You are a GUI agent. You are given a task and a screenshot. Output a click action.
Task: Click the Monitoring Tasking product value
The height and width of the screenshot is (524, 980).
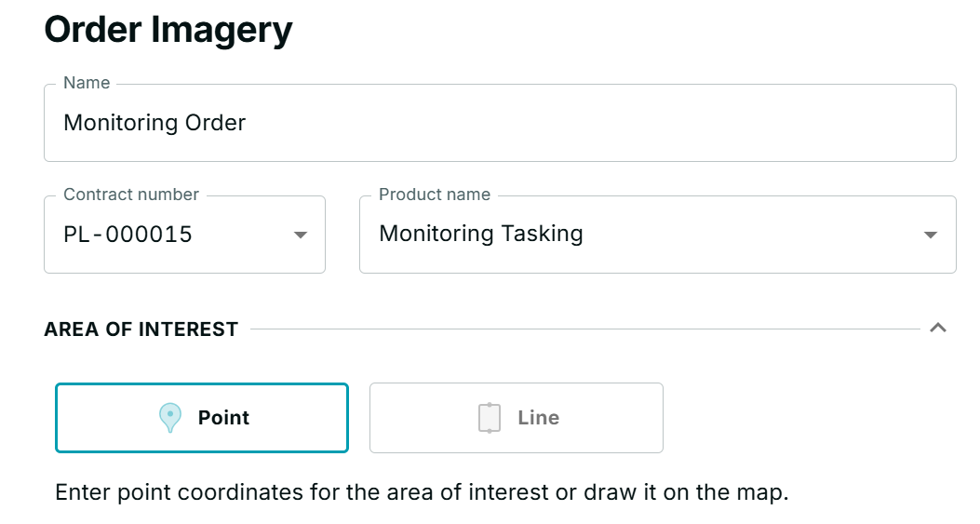480,233
